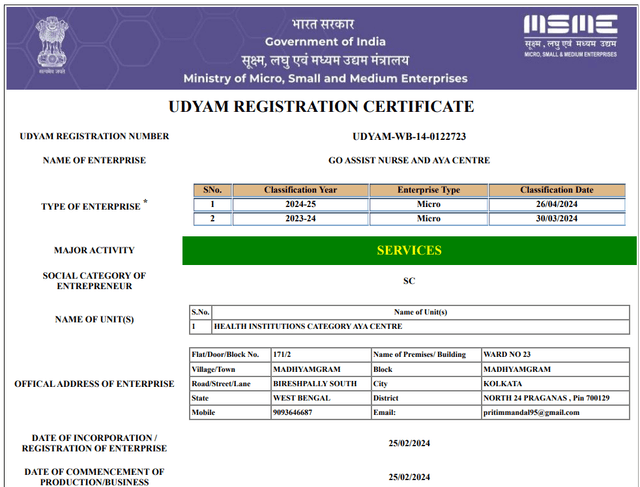The image size is (640, 487).
Task: Click email pritimmandal95@gmail.com
Action: point(531,412)
